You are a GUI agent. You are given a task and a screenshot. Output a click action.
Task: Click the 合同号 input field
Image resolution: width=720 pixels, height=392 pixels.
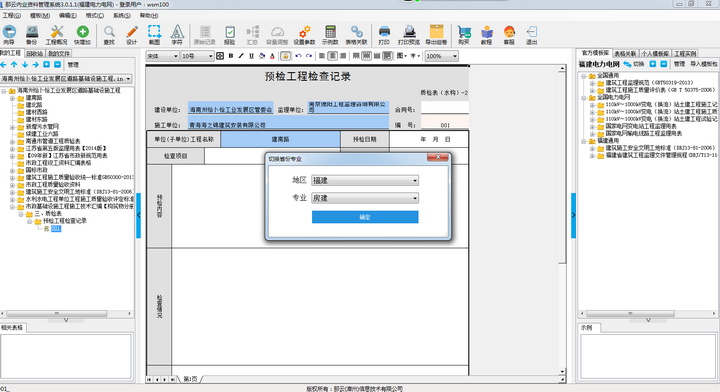(x=444, y=108)
